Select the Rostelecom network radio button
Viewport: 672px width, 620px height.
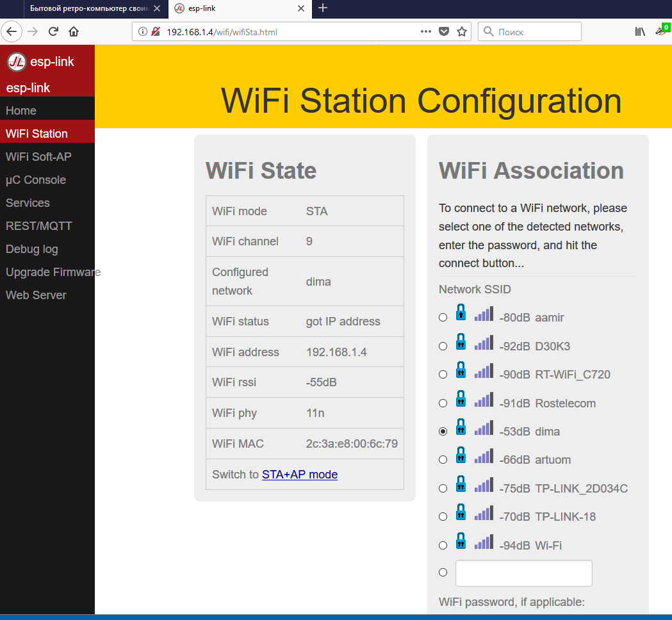[x=443, y=404]
